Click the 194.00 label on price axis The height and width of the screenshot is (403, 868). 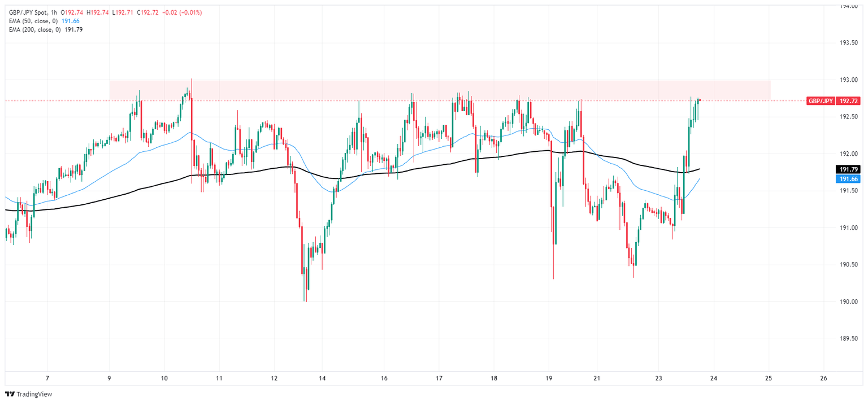tap(846, 6)
